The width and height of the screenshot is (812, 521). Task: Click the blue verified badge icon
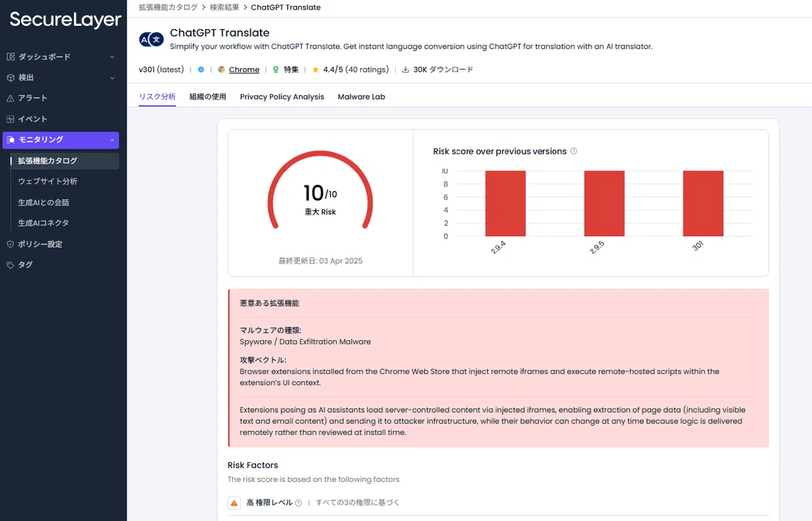point(201,70)
